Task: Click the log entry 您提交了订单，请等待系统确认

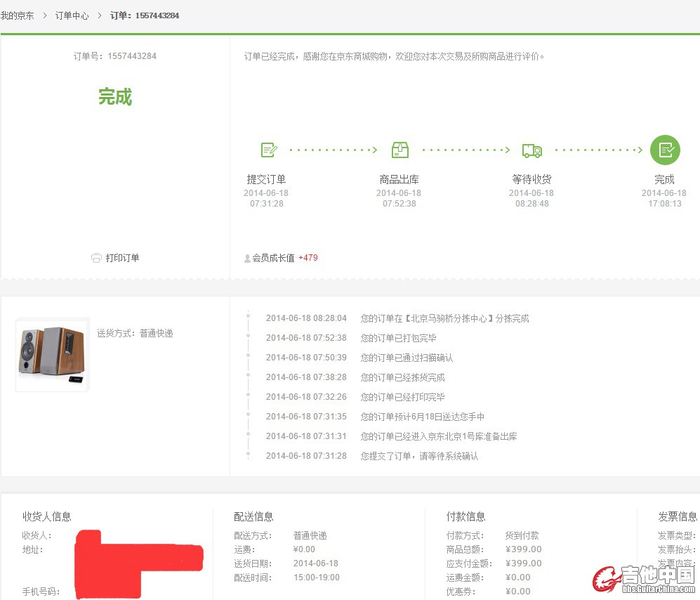Action: (419, 456)
